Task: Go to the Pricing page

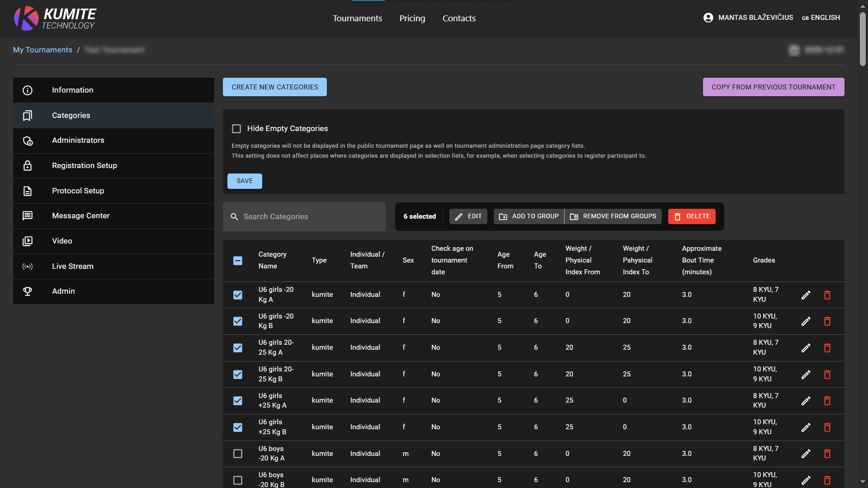Action: 412,19
